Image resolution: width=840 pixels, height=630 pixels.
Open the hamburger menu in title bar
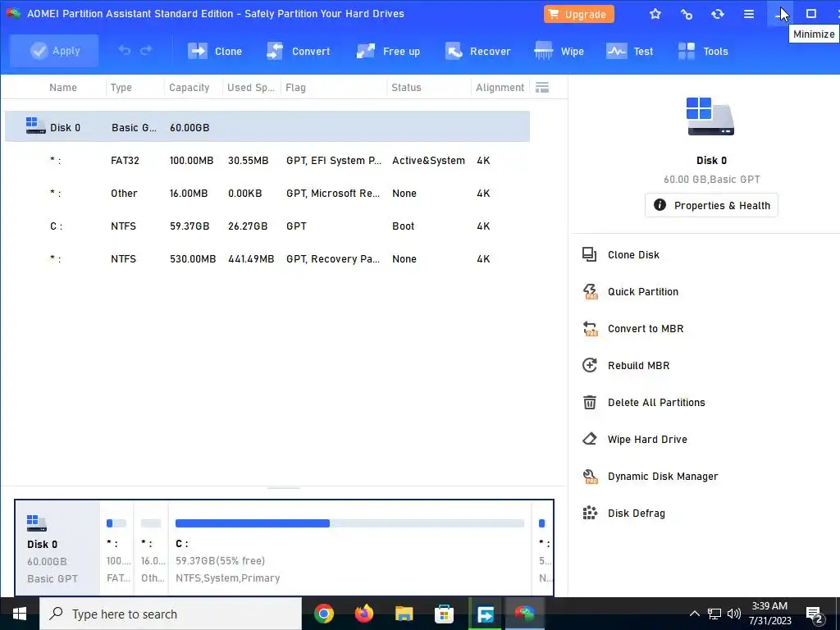point(749,14)
